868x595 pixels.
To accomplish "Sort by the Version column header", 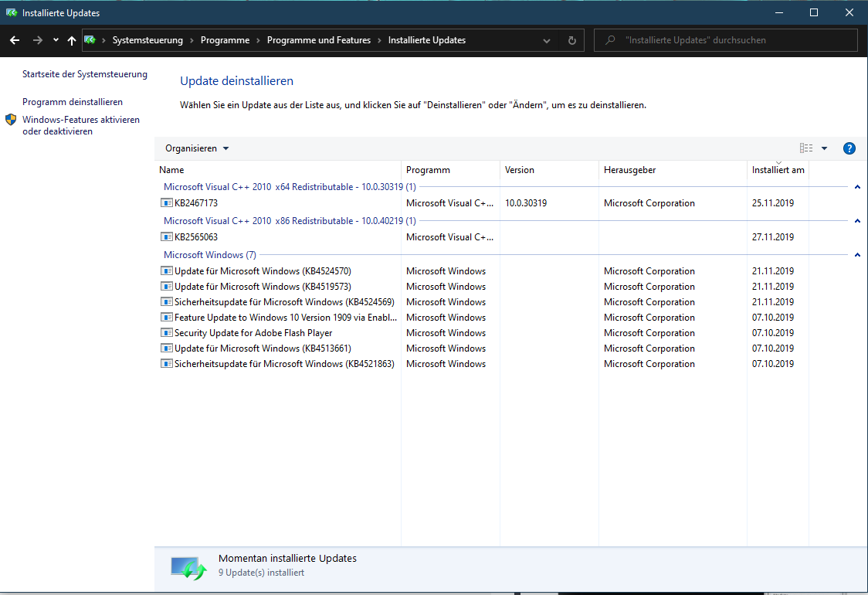I will click(549, 170).
